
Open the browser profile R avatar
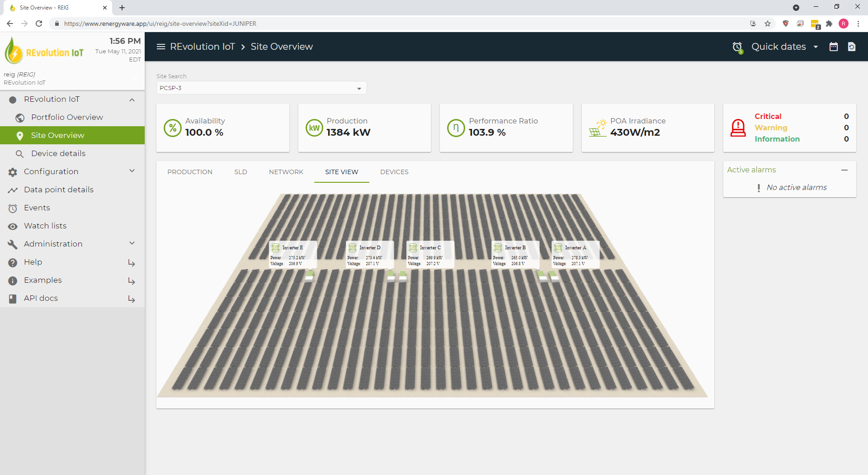(x=844, y=24)
